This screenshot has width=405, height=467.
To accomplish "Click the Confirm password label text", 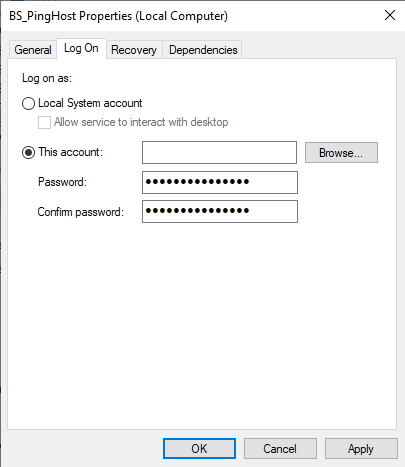I will tap(80, 212).
